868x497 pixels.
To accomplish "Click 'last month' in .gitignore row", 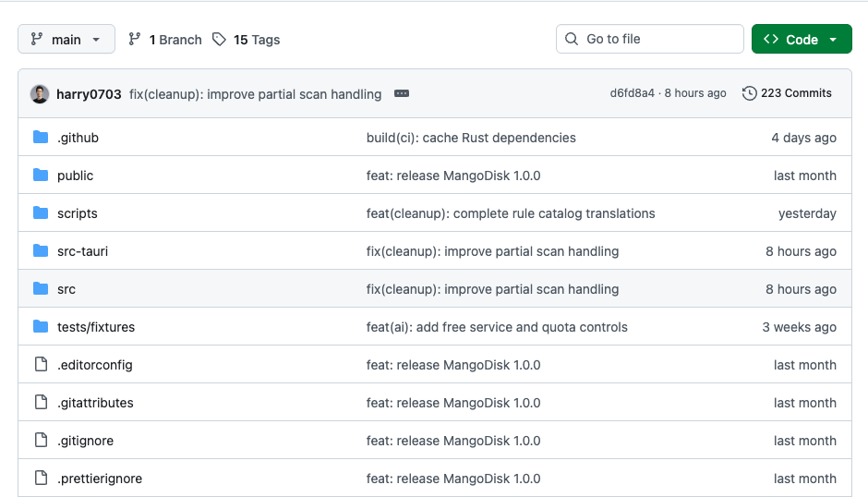I will pos(805,441).
